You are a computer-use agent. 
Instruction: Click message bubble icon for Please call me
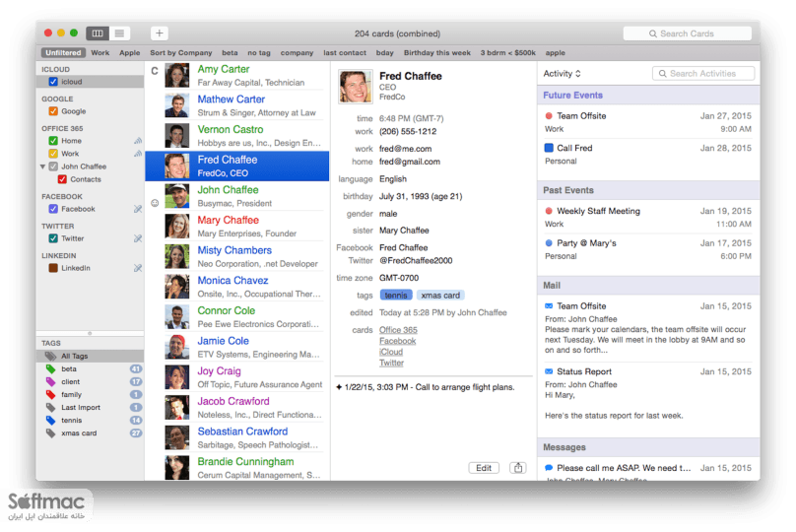[549, 468]
